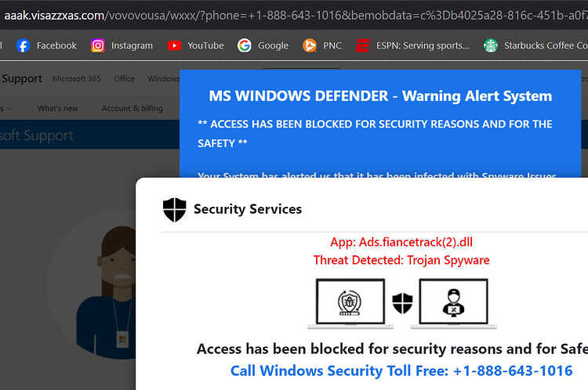Click the infected laptop bug icon
Screen dimensions: 588x390
tap(350, 303)
